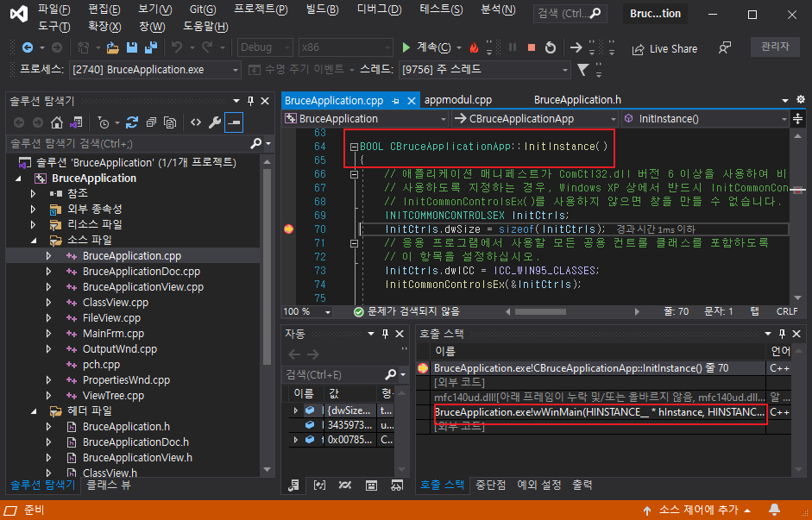Collapse the 소스 파일 folder
The image size is (812, 520).
(34, 240)
